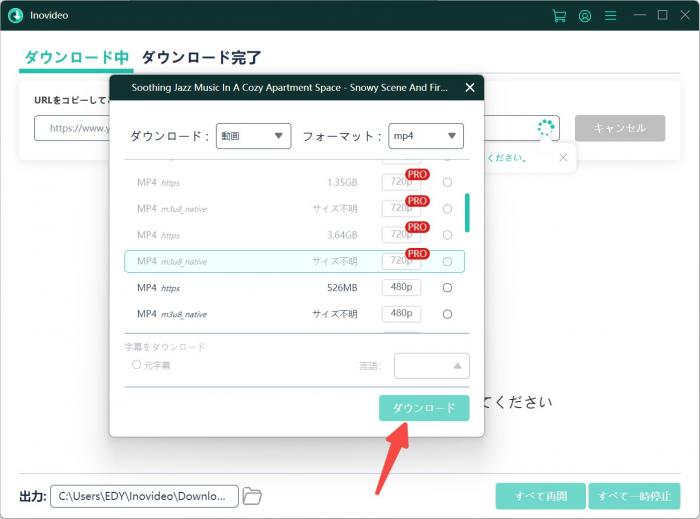
Task: Click the キャンセル button
Action: (620, 129)
